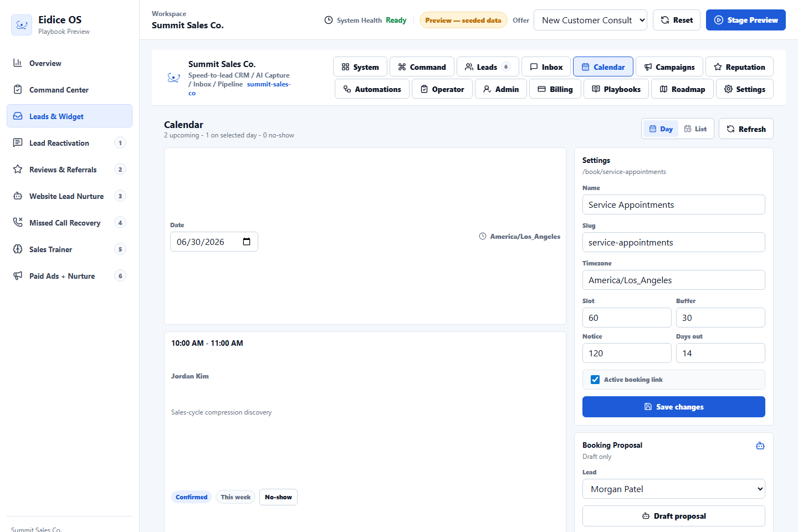Switch to the Inbox tab

tap(546, 67)
